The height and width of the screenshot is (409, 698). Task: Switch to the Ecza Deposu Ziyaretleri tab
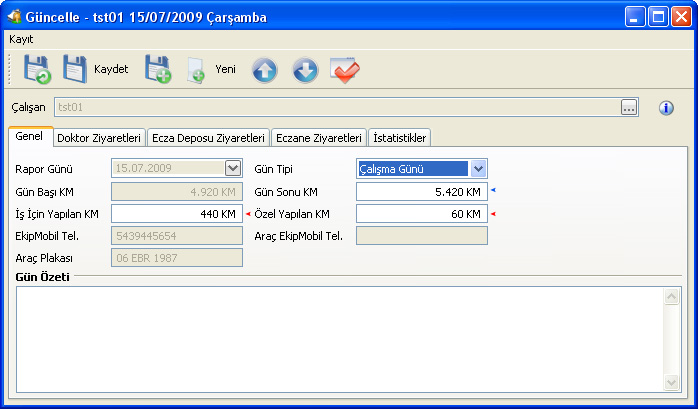(x=208, y=138)
